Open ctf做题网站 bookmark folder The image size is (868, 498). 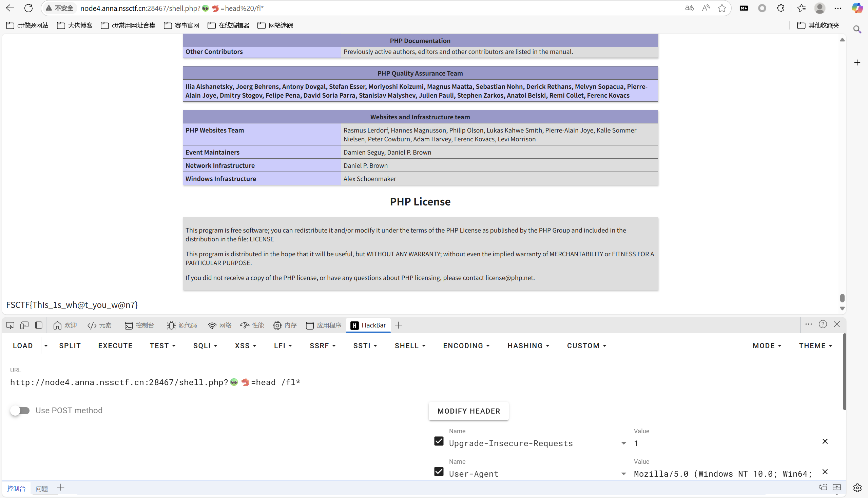click(27, 25)
